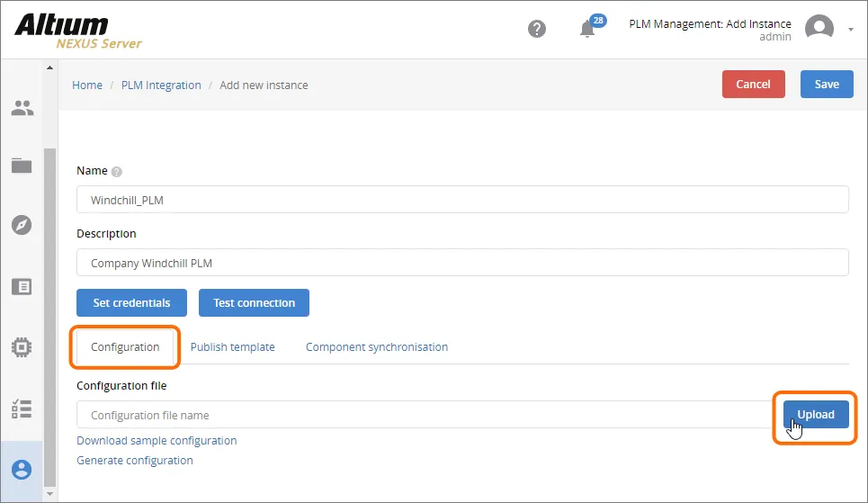The width and height of the screenshot is (868, 503).
Task: Click the Test connection button
Action: pos(254,302)
